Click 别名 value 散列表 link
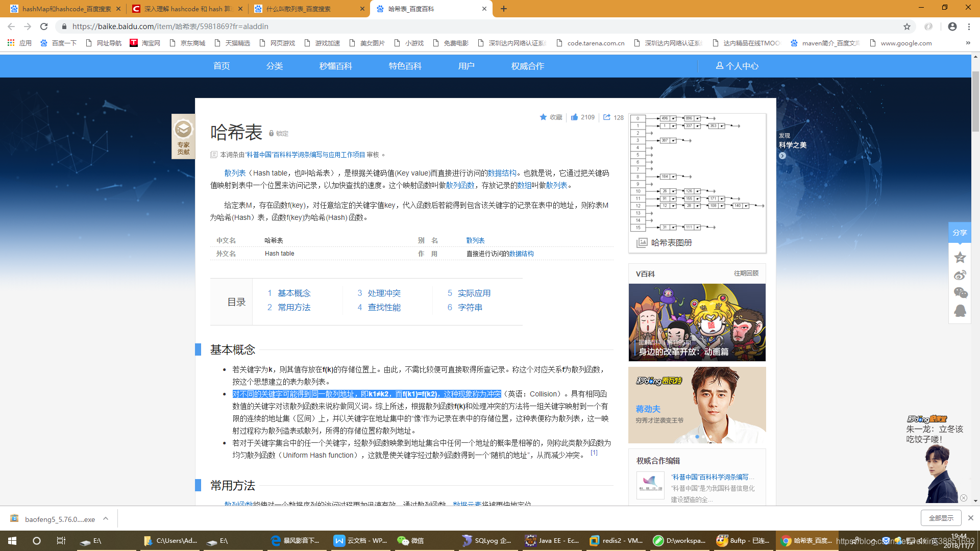This screenshot has width=980, height=551. (475, 240)
